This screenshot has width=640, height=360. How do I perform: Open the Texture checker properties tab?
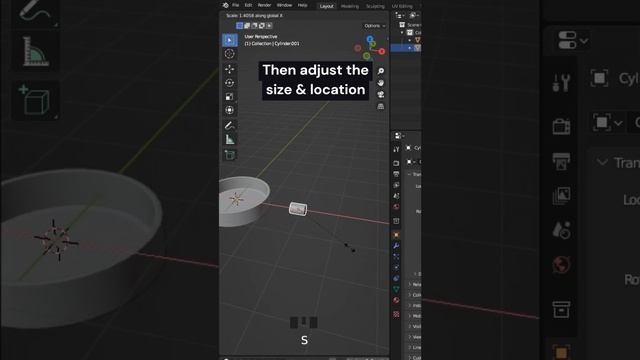click(x=396, y=314)
